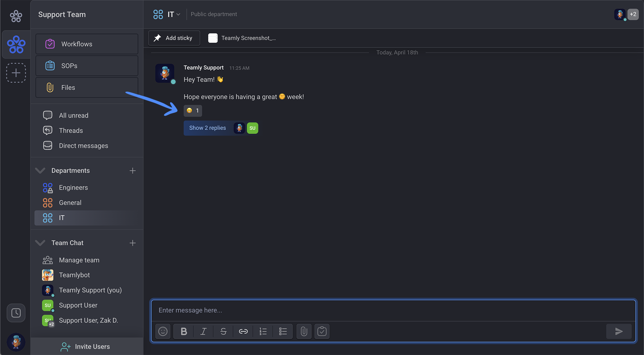Toggle the emoji reaction with count 1
Screen dimensions: 644x355
(x=193, y=111)
